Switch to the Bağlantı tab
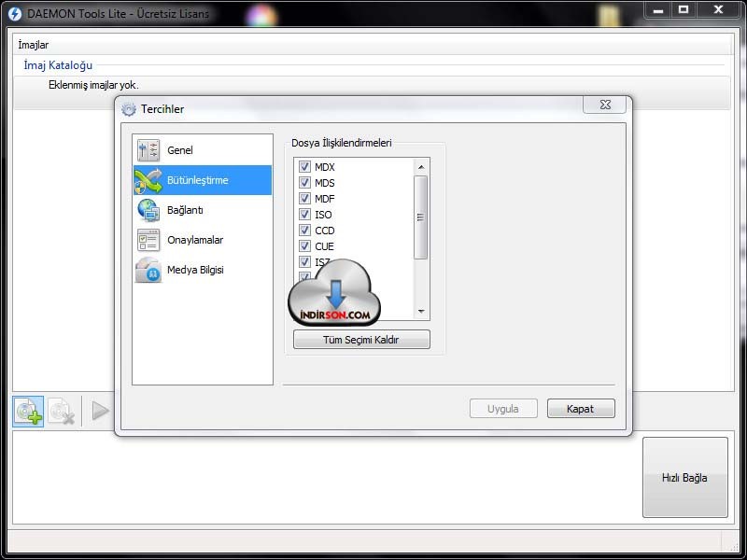 203,210
